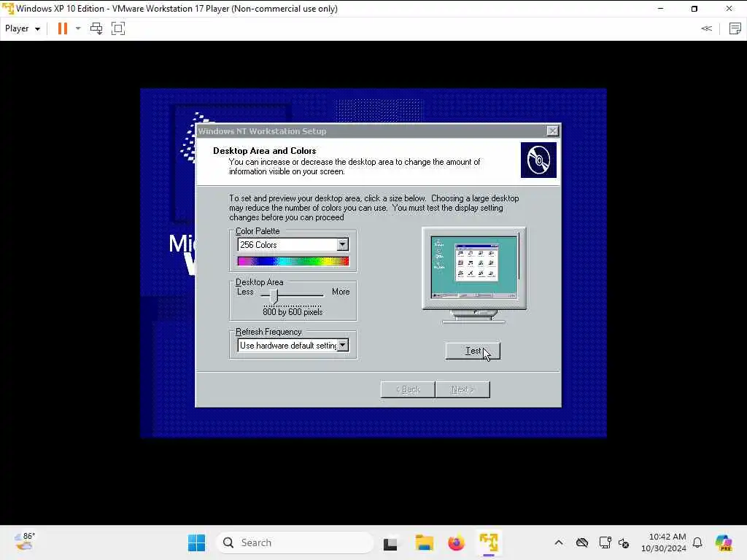Click the Less label of Desktop Area

[245, 292]
